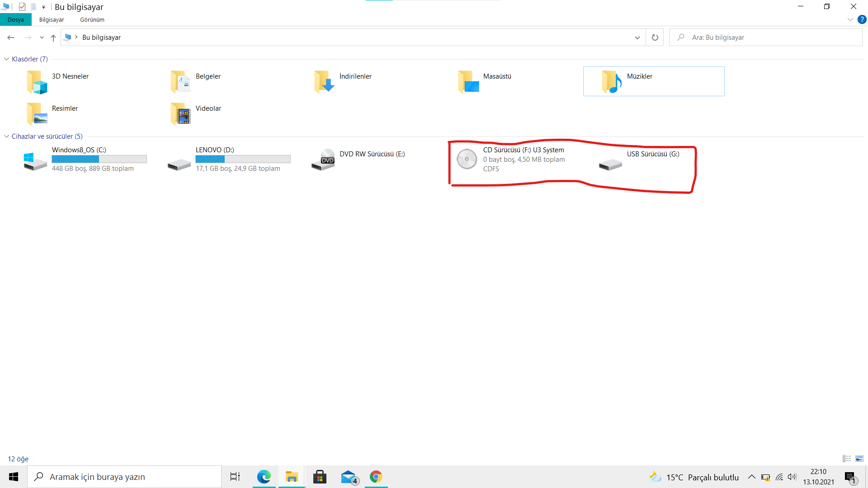Open the address bar history dropdown
868x488 pixels.
point(637,38)
